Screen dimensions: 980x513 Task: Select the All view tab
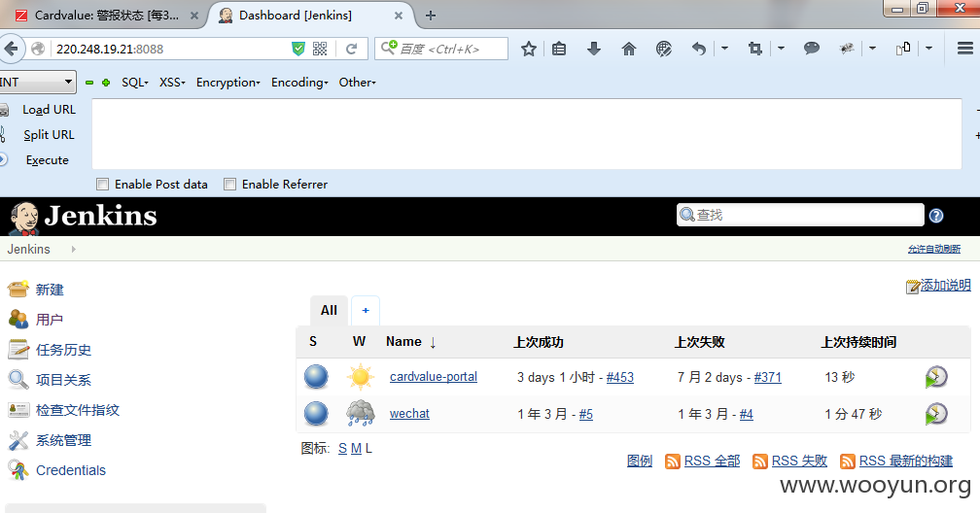[x=329, y=311]
